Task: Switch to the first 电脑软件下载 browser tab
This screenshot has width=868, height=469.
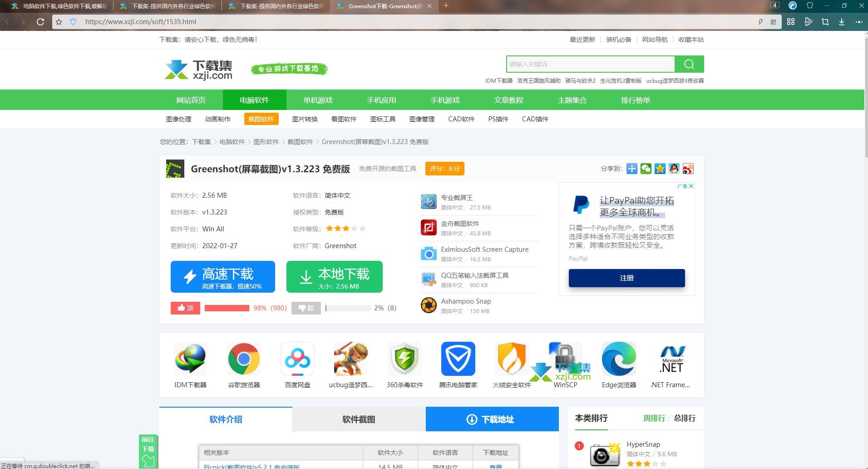Action: click(x=59, y=6)
